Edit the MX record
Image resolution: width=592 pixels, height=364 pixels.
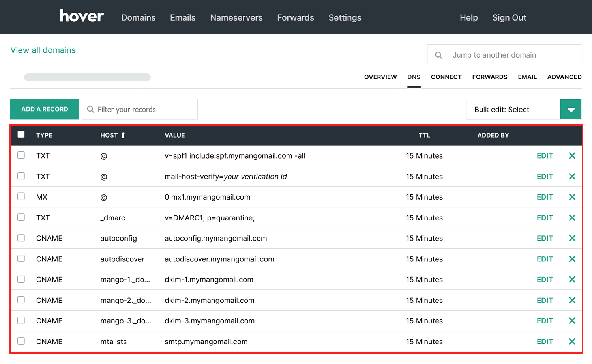pos(545,197)
